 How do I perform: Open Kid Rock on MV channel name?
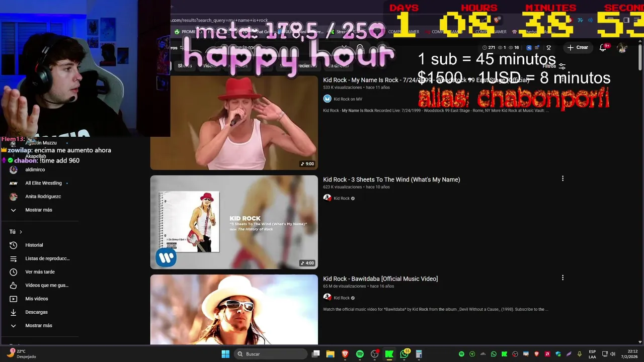pyautogui.click(x=348, y=99)
